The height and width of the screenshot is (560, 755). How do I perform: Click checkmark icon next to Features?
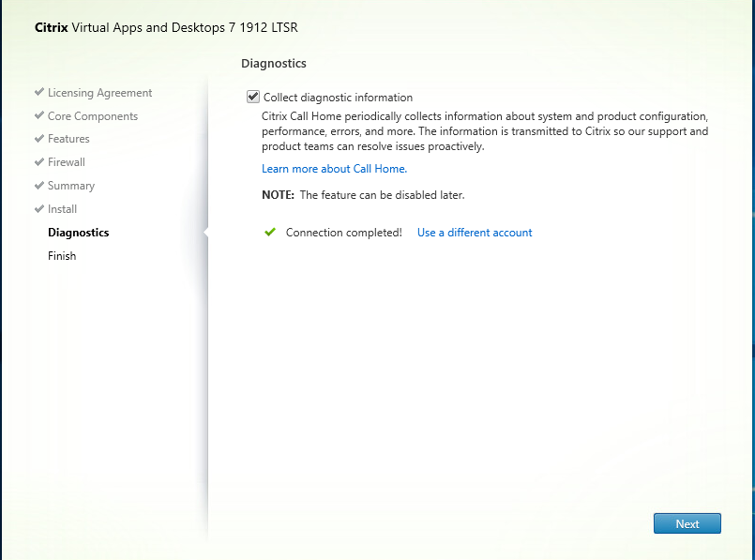pyautogui.click(x=39, y=138)
